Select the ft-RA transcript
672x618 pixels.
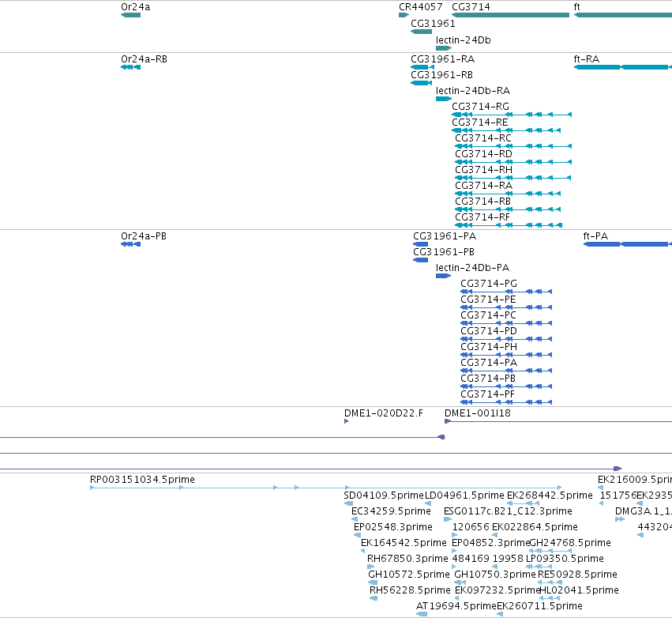tap(623, 67)
